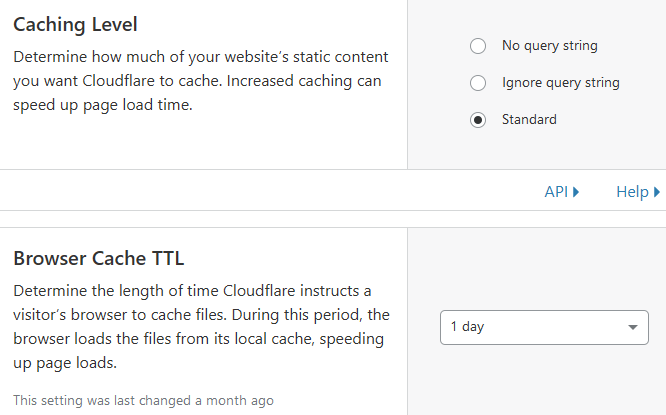This screenshot has height=415, width=666.
Task: Click the Caching Level description paragraph
Action: coord(200,81)
